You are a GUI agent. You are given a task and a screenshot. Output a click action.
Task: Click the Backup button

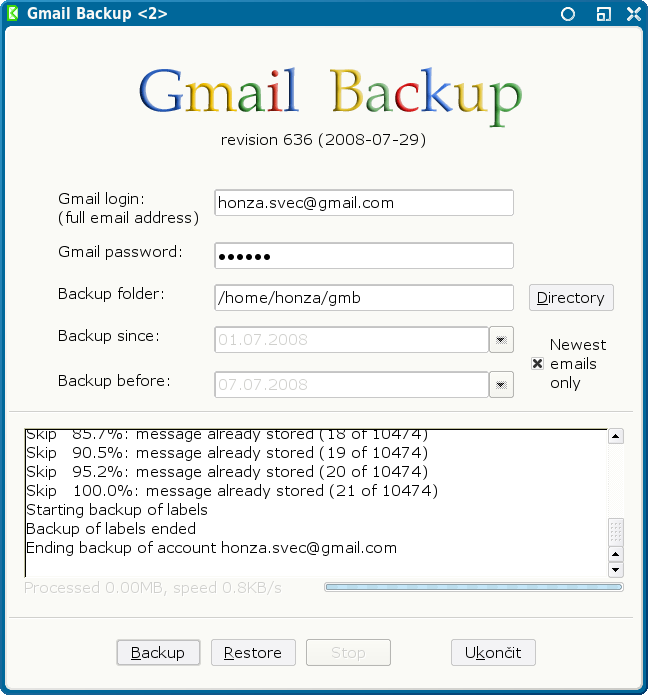(x=158, y=652)
